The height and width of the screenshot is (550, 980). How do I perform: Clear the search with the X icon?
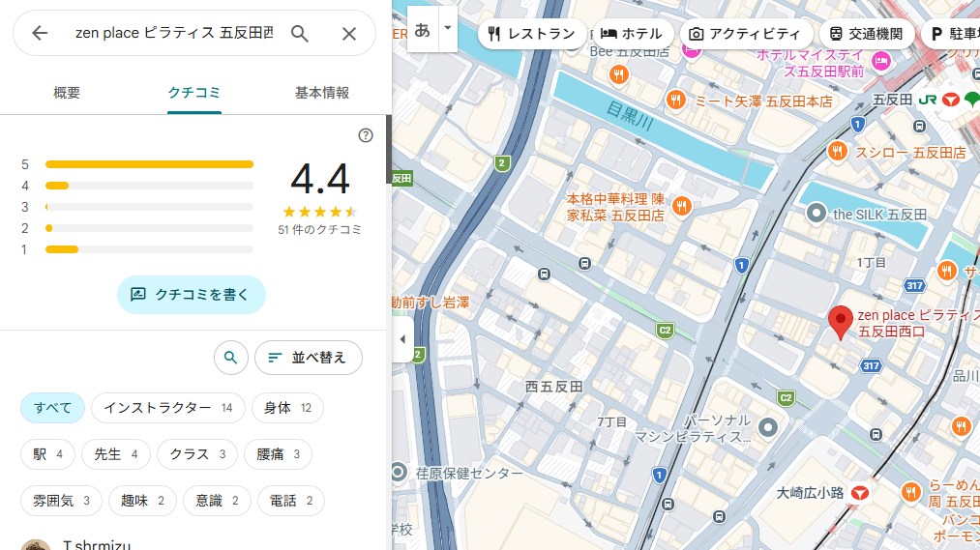click(x=349, y=34)
